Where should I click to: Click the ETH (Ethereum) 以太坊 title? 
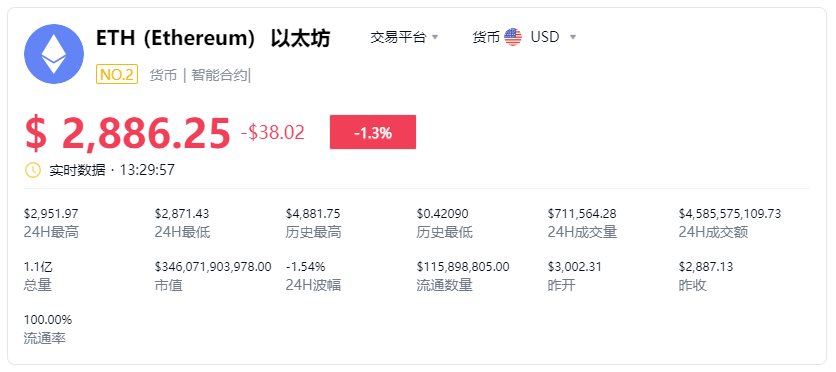213,38
